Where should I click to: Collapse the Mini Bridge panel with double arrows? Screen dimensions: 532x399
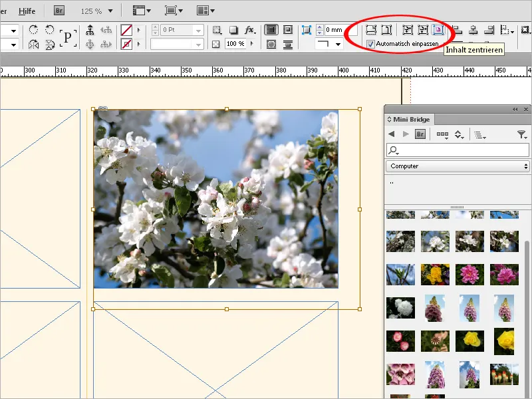click(515, 108)
